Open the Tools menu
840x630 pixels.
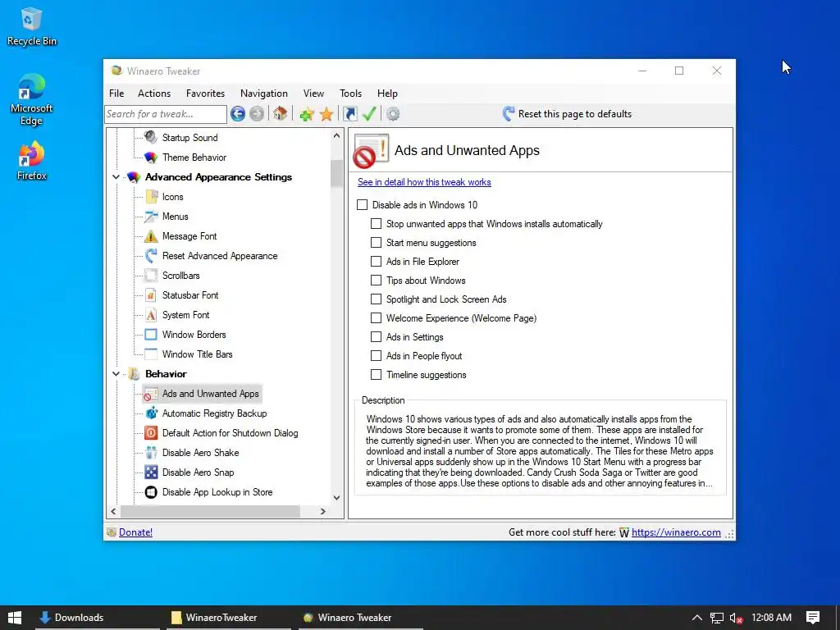pos(350,94)
